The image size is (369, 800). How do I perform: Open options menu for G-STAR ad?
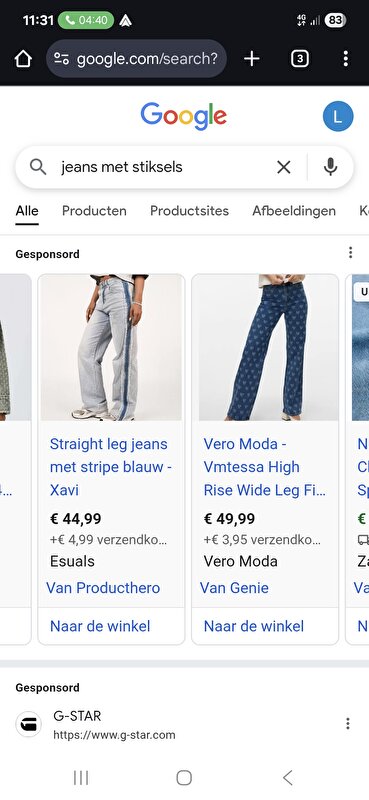pos(348,723)
